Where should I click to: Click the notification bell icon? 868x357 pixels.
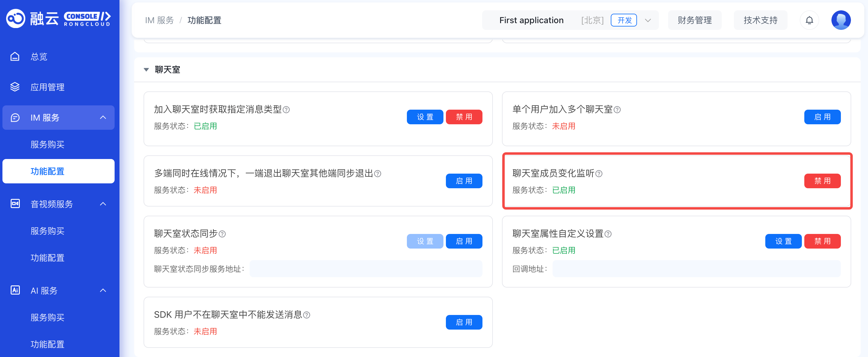tap(809, 20)
